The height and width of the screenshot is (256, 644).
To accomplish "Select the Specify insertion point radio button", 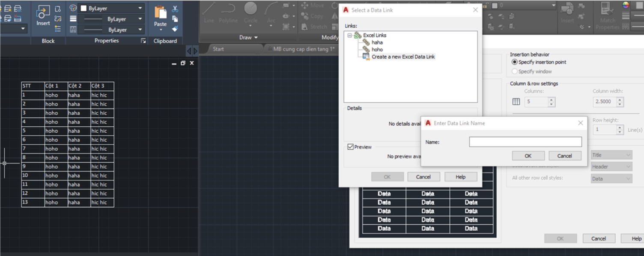I will pos(515,62).
